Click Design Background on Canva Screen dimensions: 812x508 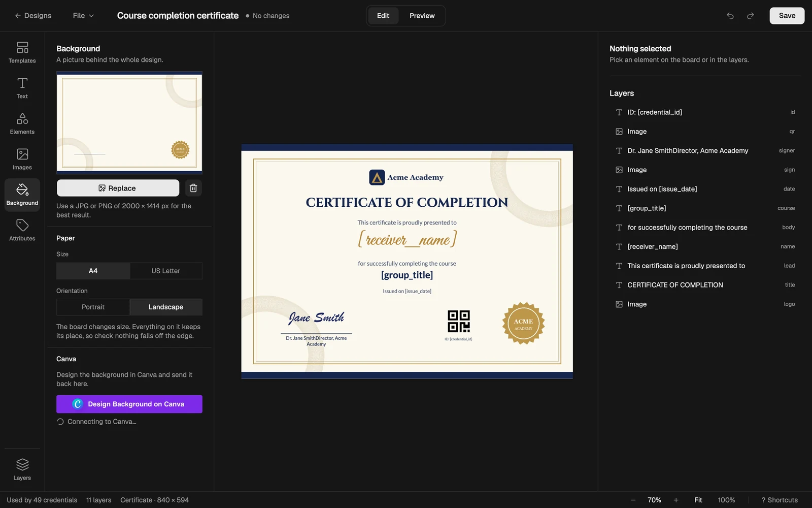coord(129,404)
